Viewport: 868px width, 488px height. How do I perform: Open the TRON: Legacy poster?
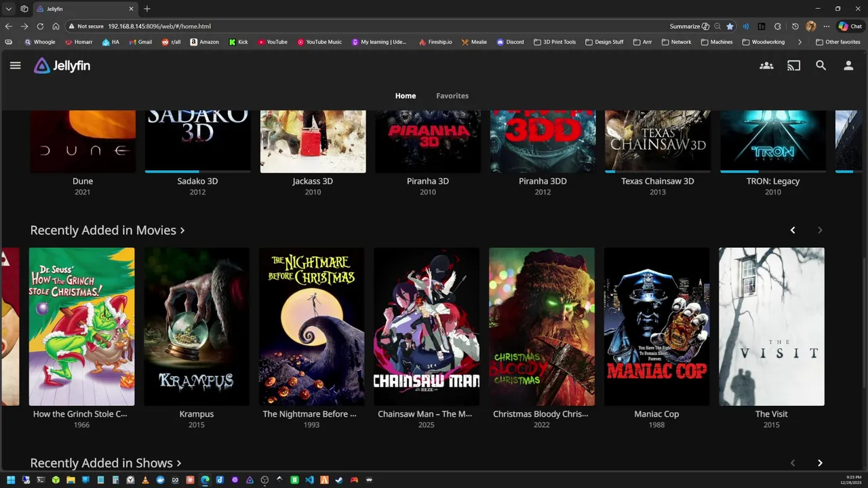point(773,141)
